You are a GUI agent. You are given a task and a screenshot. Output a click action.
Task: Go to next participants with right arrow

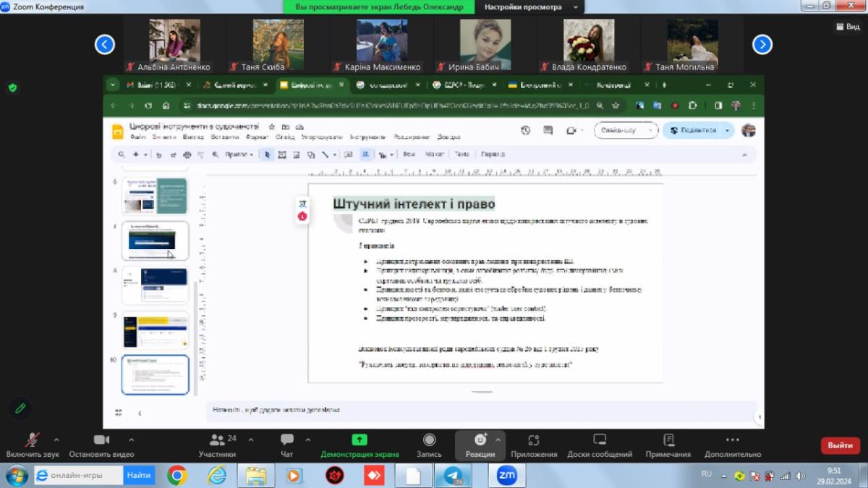(762, 45)
